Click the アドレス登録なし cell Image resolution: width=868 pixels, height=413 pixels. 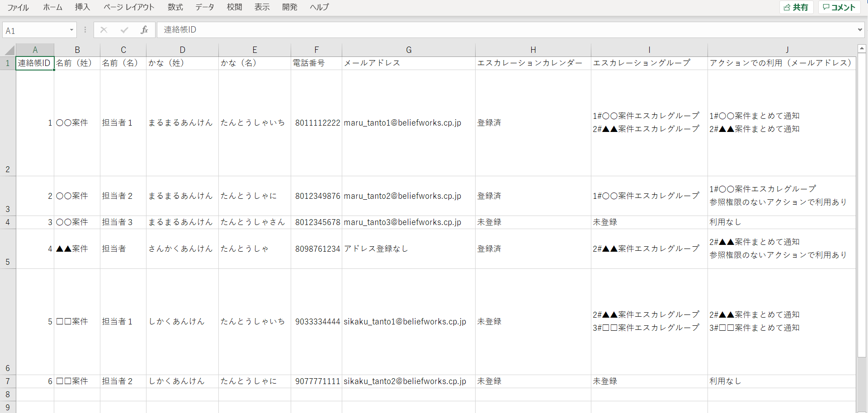coord(409,249)
